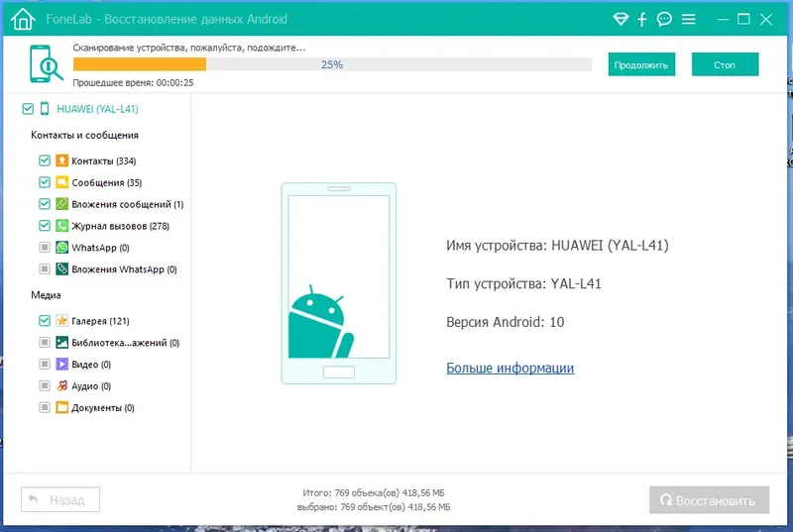Viewport: 793px width, 532px height.
Task: Toggle the Аудио (0) checkbox
Action: pyautogui.click(x=45, y=386)
